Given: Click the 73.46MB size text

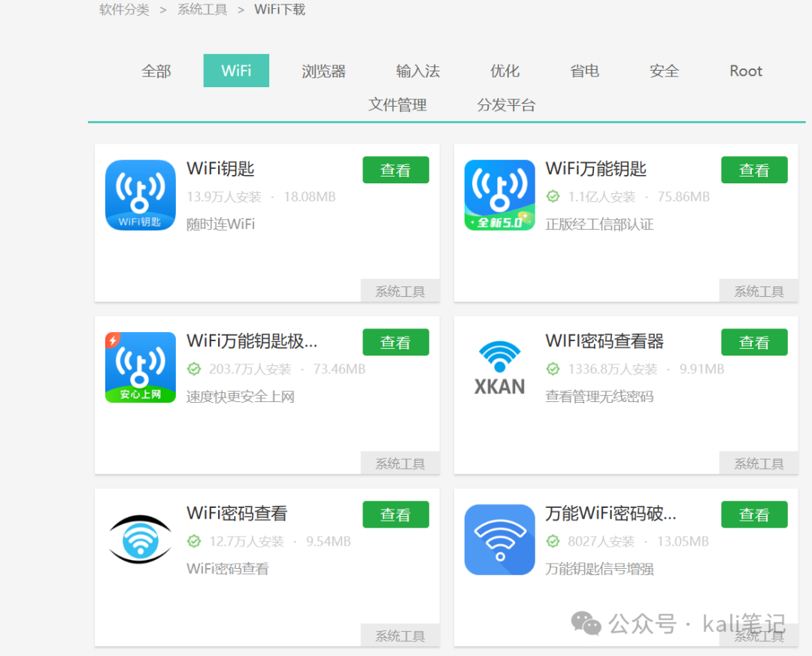Looking at the screenshot, I should (339, 369).
